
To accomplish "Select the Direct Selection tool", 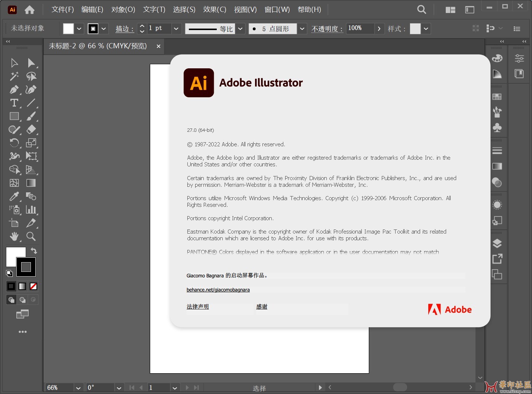I will tap(31, 63).
